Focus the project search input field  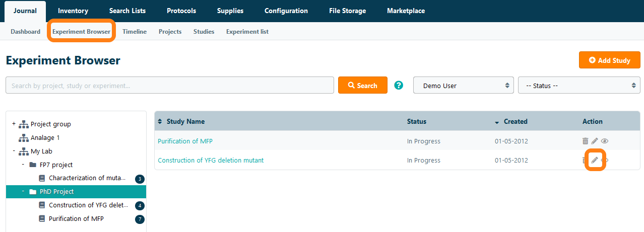click(x=169, y=86)
